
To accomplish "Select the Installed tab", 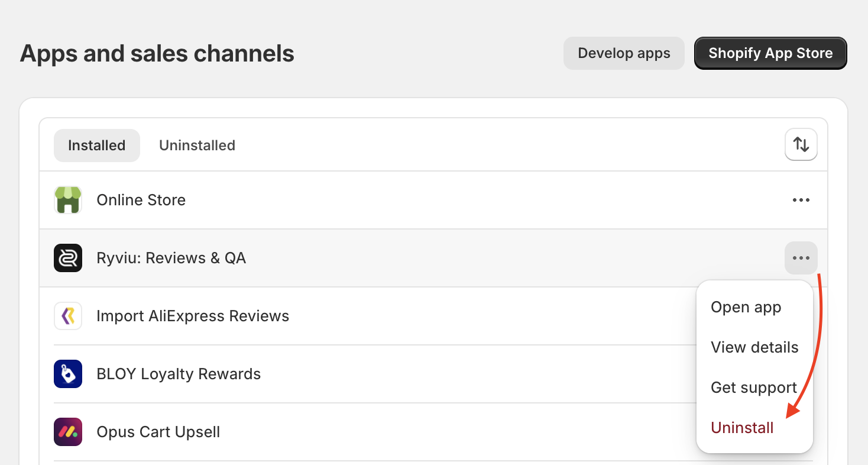I will click(x=97, y=146).
